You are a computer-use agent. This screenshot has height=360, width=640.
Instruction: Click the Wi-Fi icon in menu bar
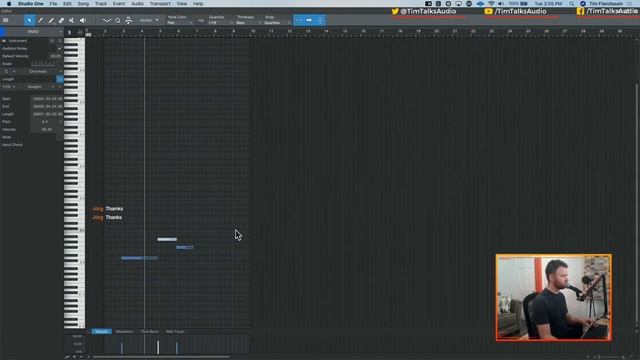pos(491,4)
